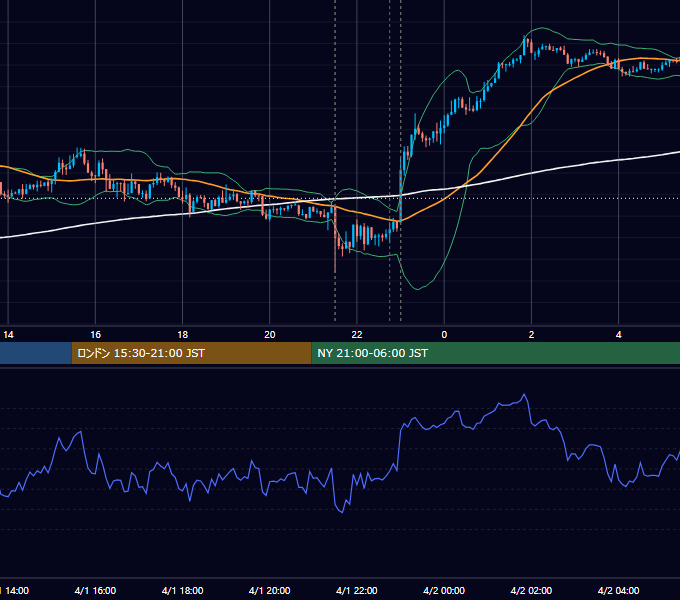
Task: Select the NY 21:00-06:00 JST session bar
Action: coord(496,353)
